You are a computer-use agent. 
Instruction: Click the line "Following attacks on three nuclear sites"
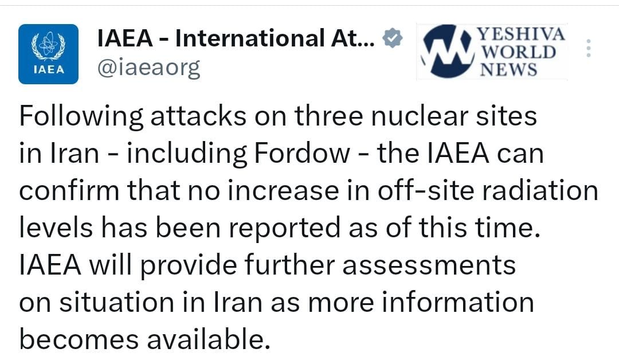[x=278, y=116]
